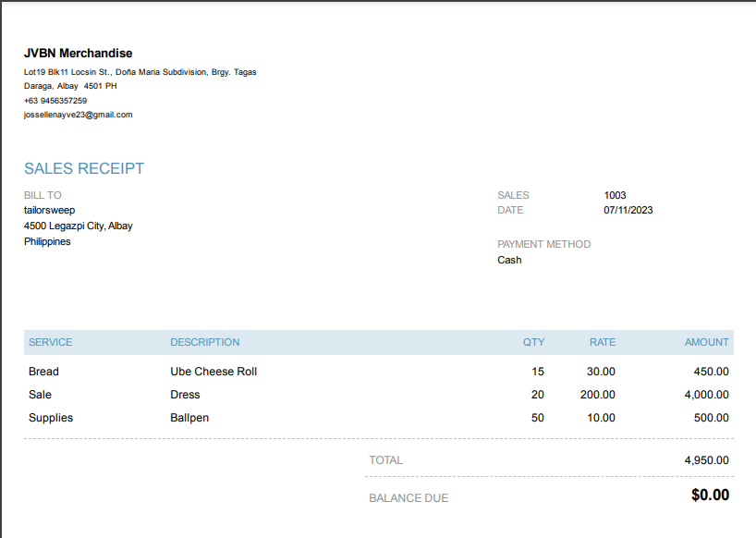
Task: Click the rate 10.00
Action: (602, 418)
